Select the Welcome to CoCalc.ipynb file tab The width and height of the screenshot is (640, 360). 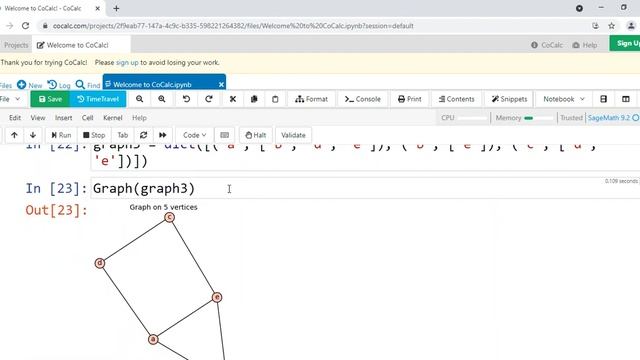(164, 83)
